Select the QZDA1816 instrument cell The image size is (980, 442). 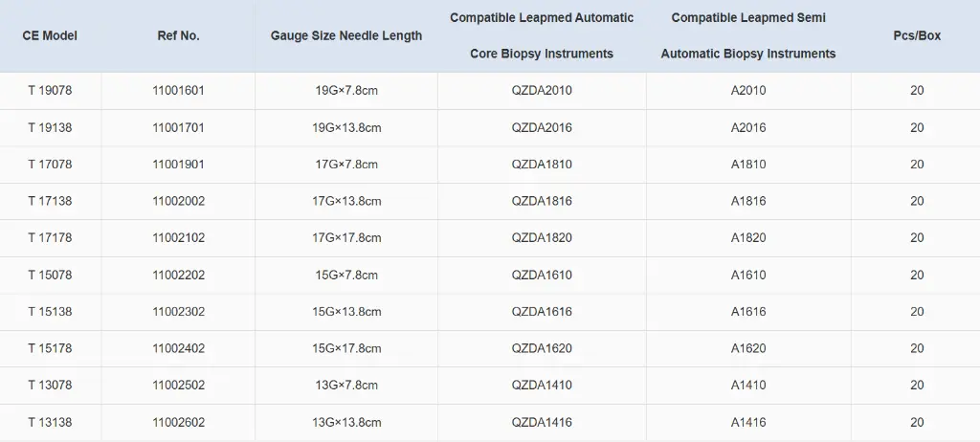tap(542, 201)
